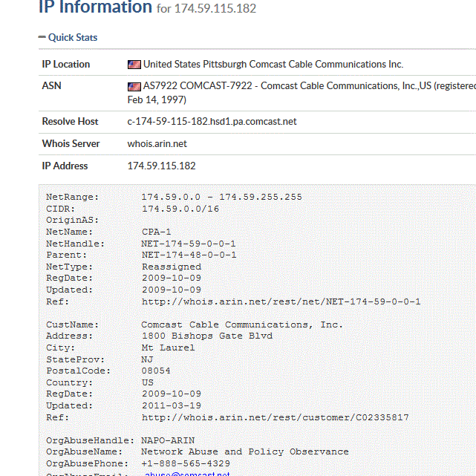Click the US flag in IP Location row
Image resolution: width=476 pixels, height=476 pixels.
click(134, 65)
